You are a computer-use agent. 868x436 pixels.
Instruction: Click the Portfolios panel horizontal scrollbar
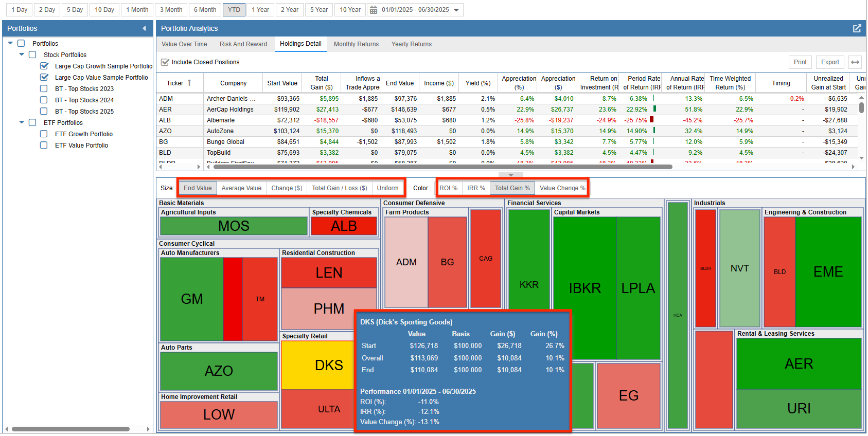pos(70,429)
